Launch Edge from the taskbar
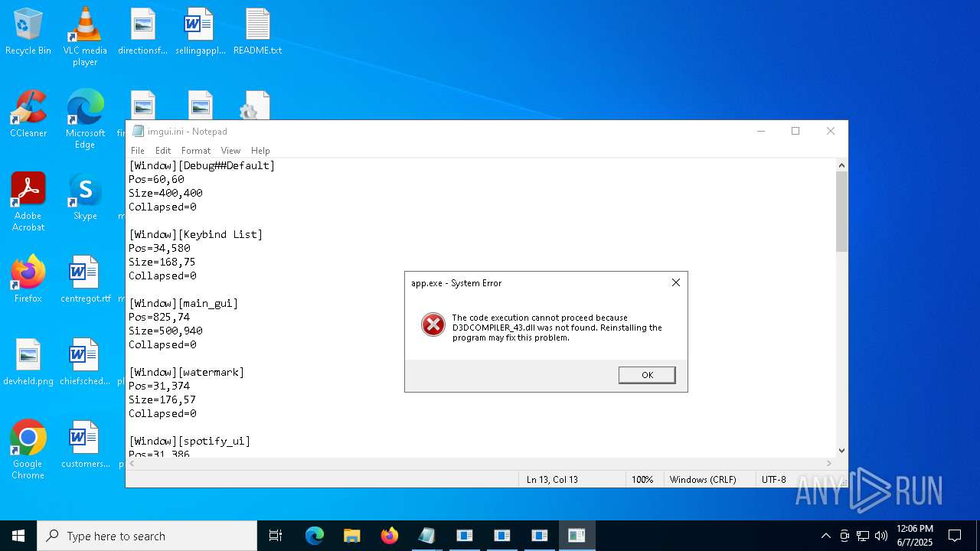This screenshot has height=551, width=980. click(315, 536)
